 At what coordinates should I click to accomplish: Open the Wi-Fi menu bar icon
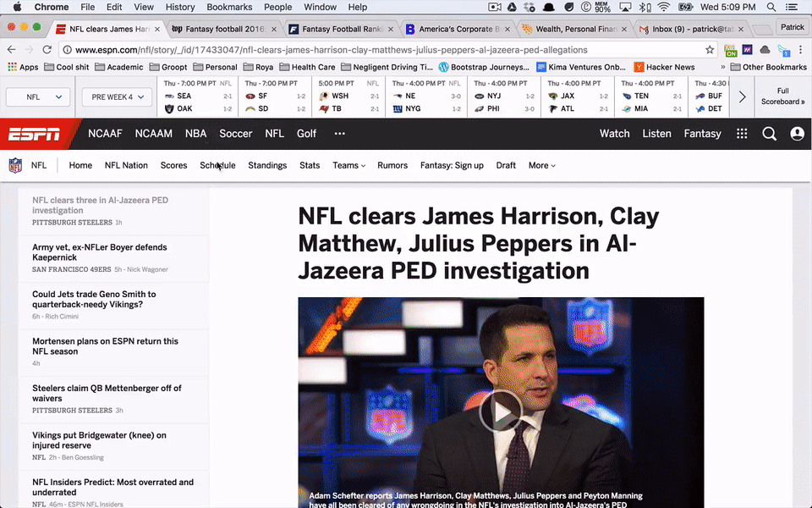663,7
